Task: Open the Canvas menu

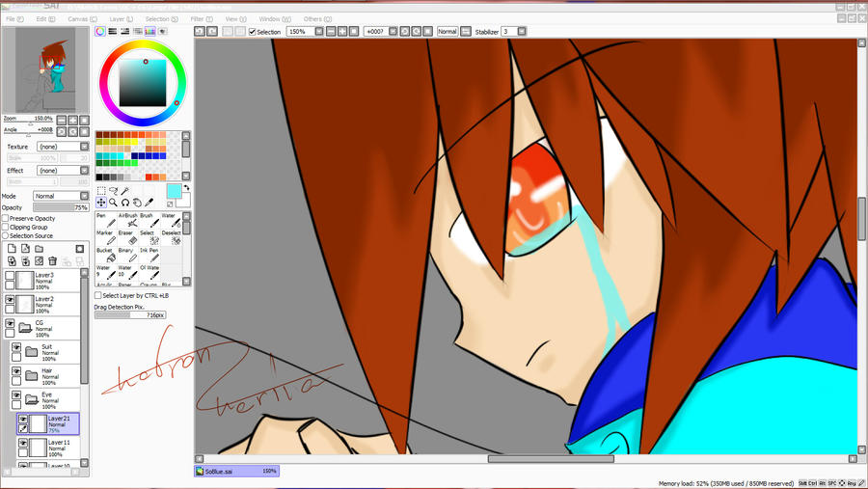Action: (83, 19)
